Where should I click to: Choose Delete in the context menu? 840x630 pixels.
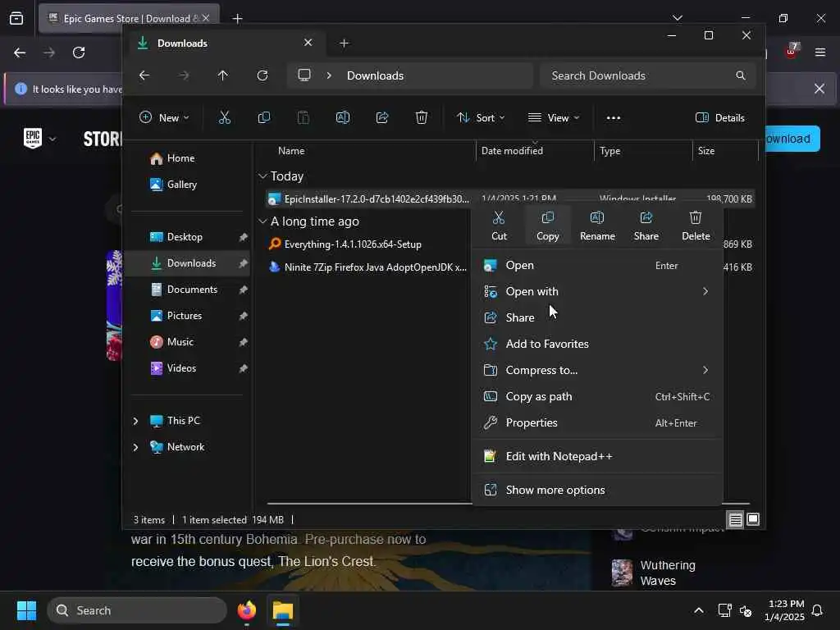696,226
